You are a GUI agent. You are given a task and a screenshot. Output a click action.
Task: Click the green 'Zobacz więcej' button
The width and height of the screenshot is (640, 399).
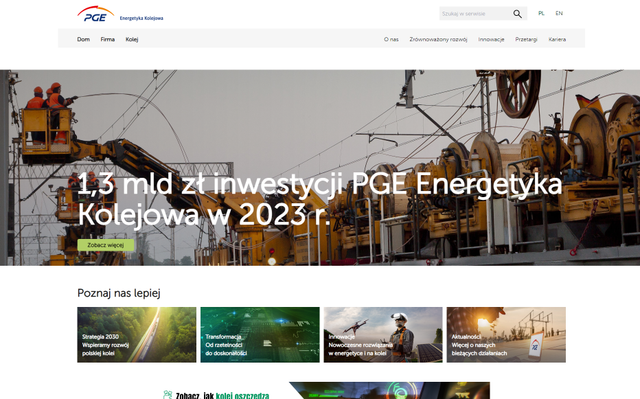click(106, 245)
